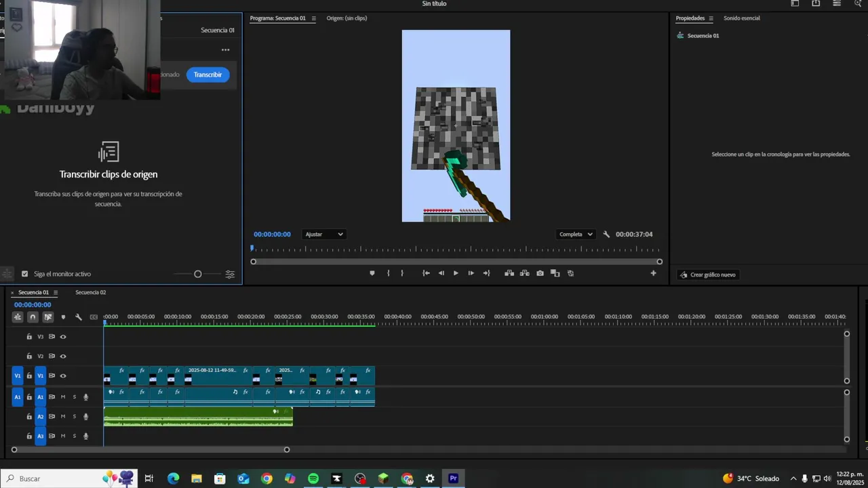
Task: Click the Transcribir button
Action: pyautogui.click(x=208, y=75)
